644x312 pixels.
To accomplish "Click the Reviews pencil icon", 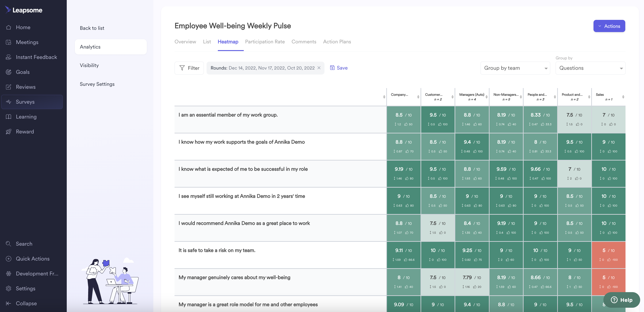I will click(x=9, y=87).
